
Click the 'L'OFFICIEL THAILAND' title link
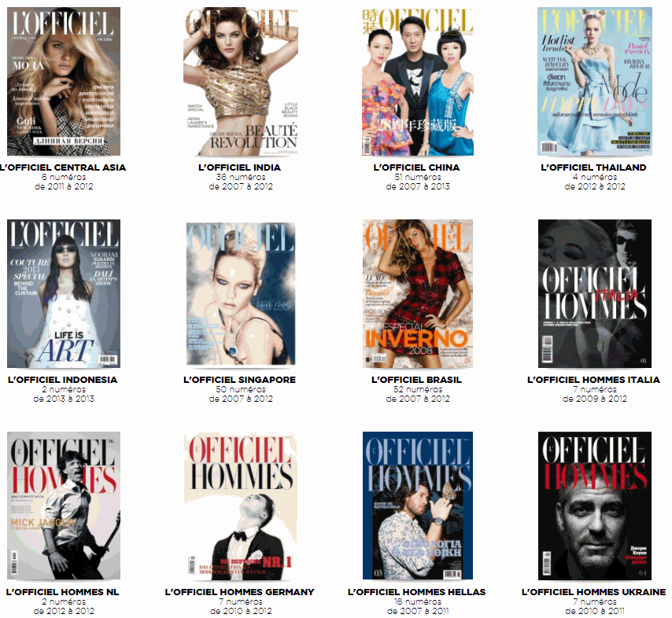593,167
